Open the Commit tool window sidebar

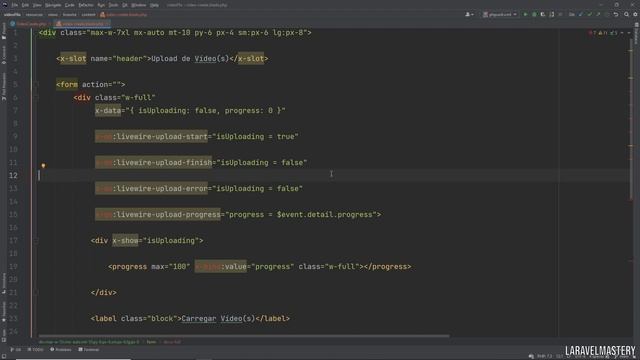(x=4, y=55)
